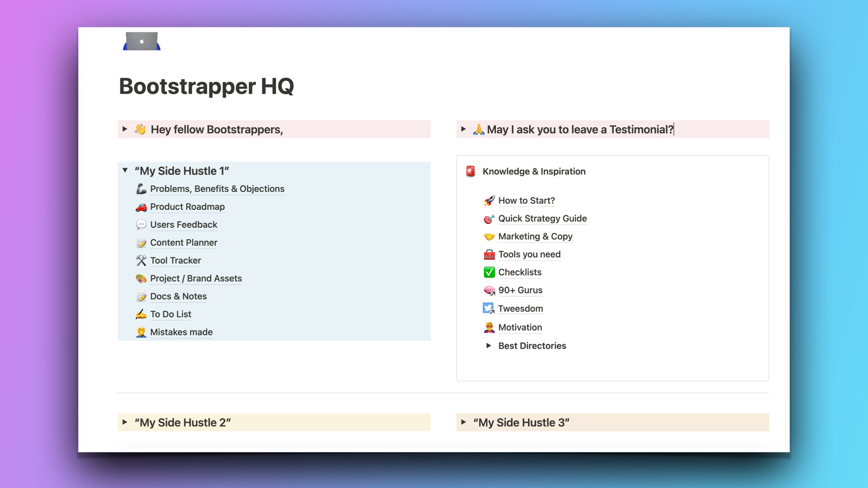
Task: Click the Knowledge & Inspiration heading text
Action: [x=534, y=171]
